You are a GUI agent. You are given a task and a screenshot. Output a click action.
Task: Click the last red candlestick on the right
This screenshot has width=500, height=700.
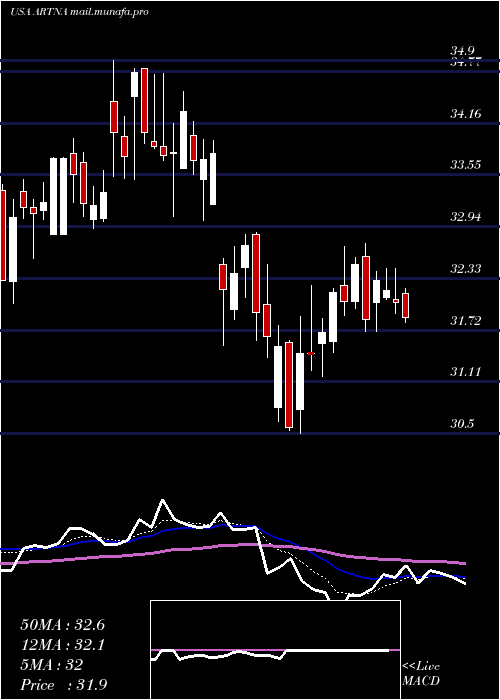point(406,305)
